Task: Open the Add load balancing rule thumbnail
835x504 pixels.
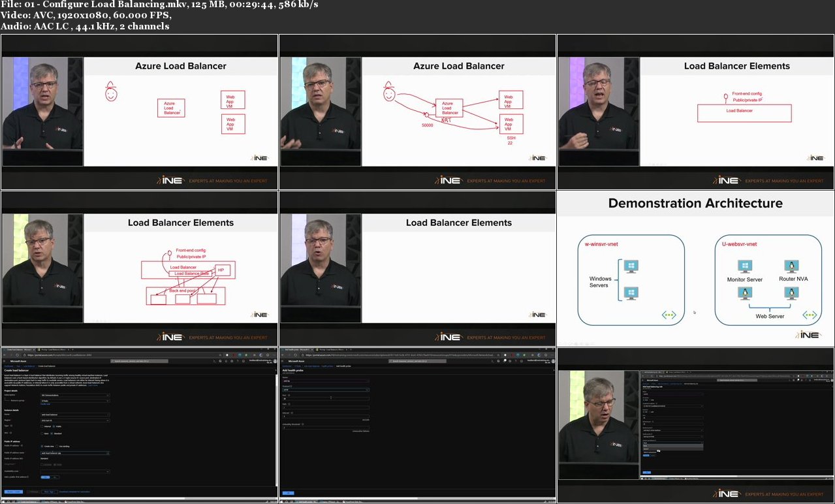Action: tap(695, 425)
